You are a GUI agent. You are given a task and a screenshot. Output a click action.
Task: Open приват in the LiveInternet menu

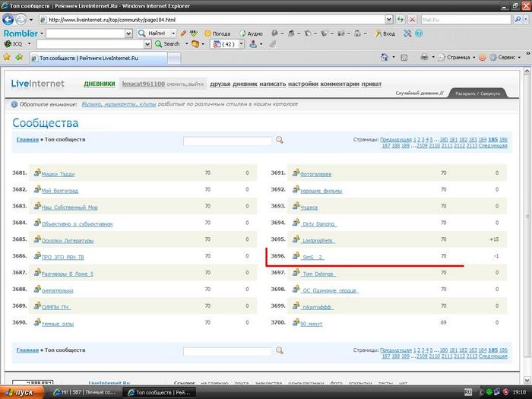pyautogui.click(x=372, y=84)
